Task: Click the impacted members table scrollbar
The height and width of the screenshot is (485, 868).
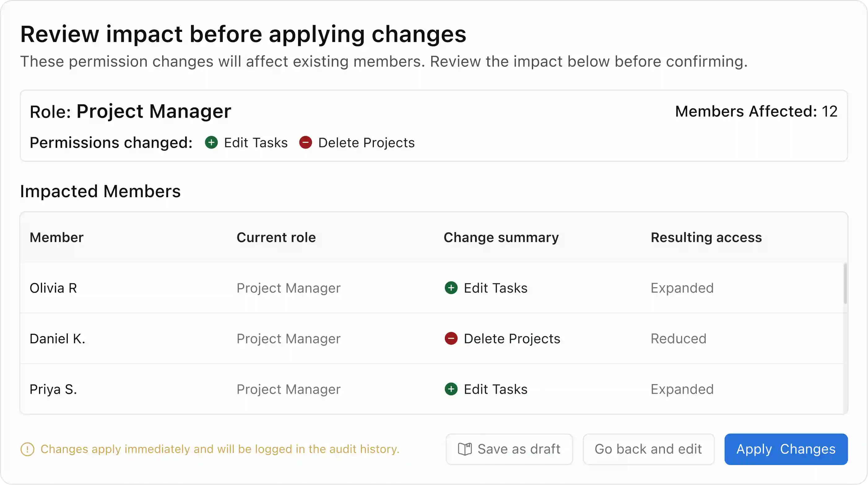Action: point(845,284)
